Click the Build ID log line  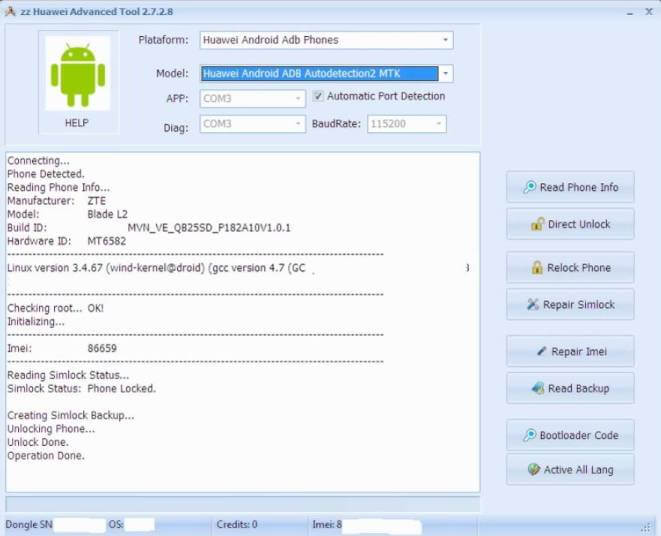pos(149,228)
